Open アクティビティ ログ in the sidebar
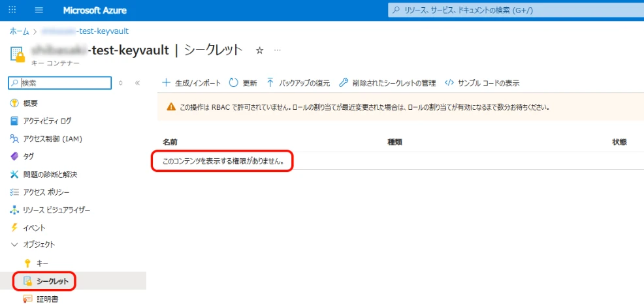Viewport: 644px width, 304px height. click(46, 121)
